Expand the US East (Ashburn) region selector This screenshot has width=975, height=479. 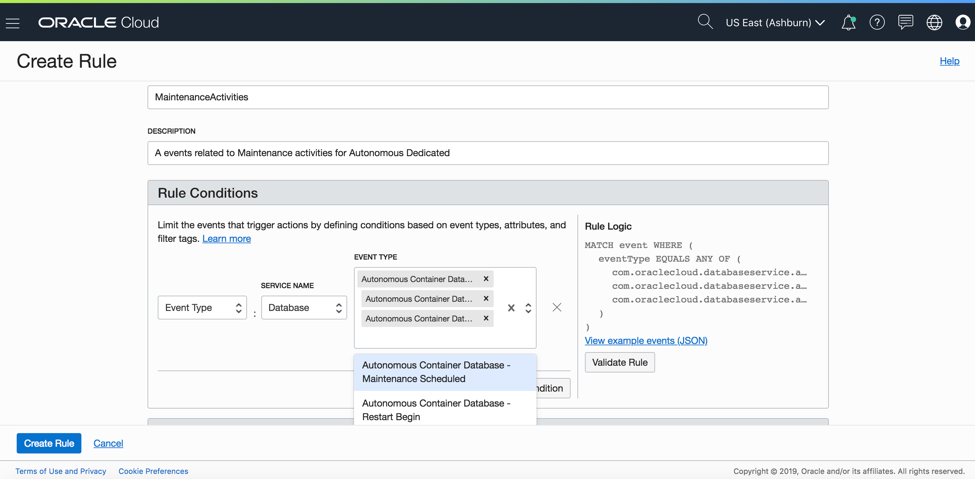(x=775, y=22)
